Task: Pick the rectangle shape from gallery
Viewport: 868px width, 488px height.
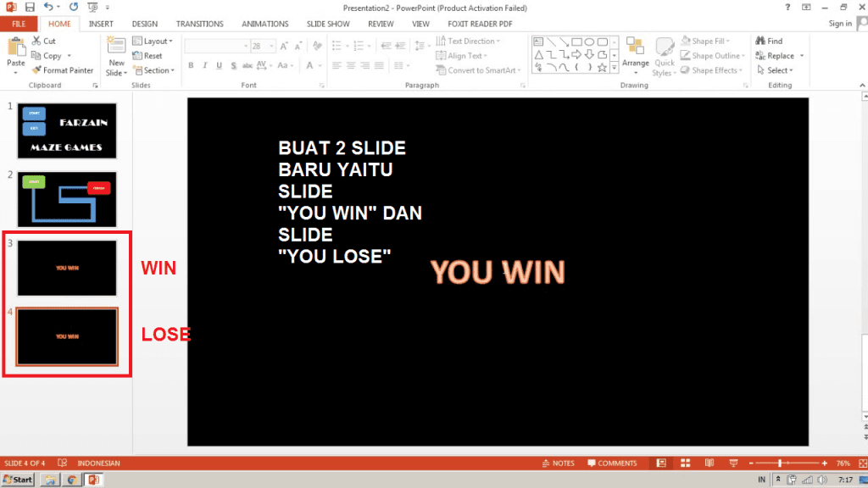Action: 576,42
